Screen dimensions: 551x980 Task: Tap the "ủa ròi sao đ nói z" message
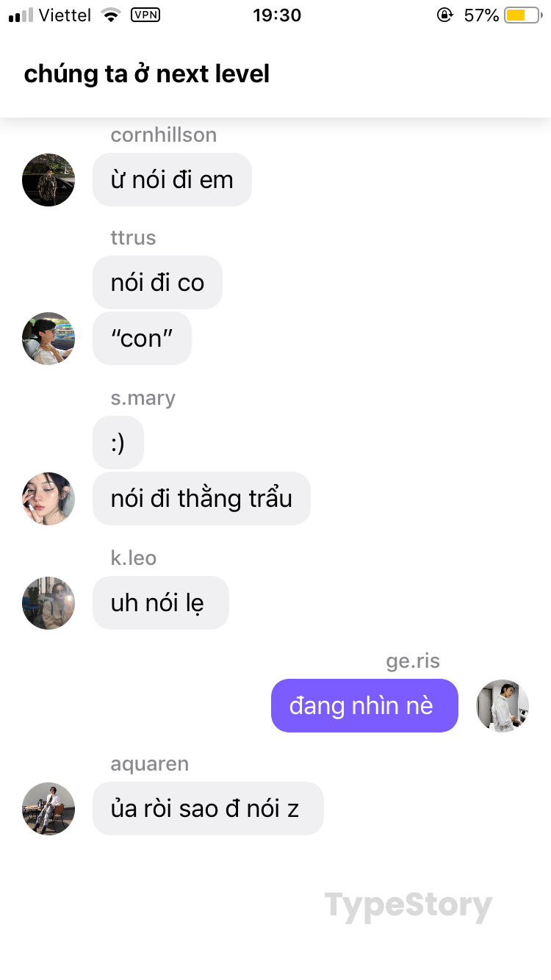click(x=208, y=809)
